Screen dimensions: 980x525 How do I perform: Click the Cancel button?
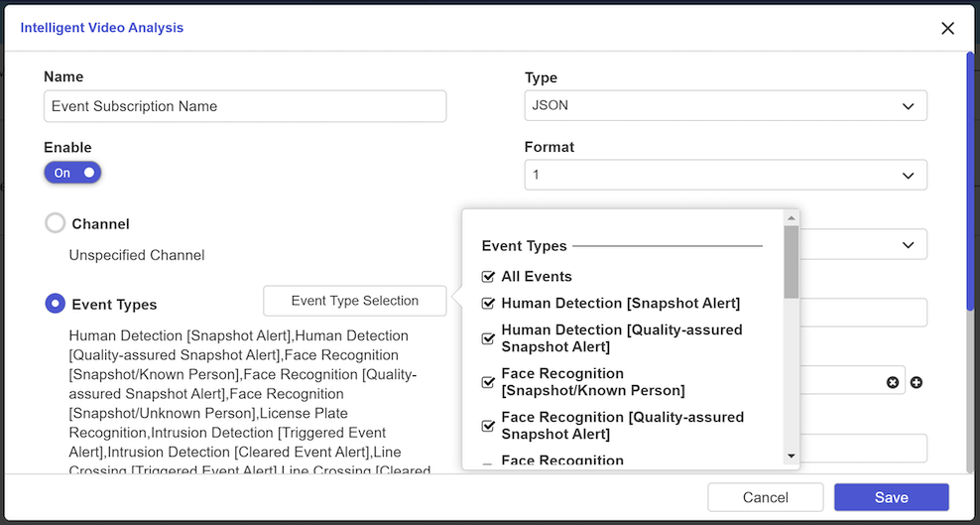tap(765, 497)
